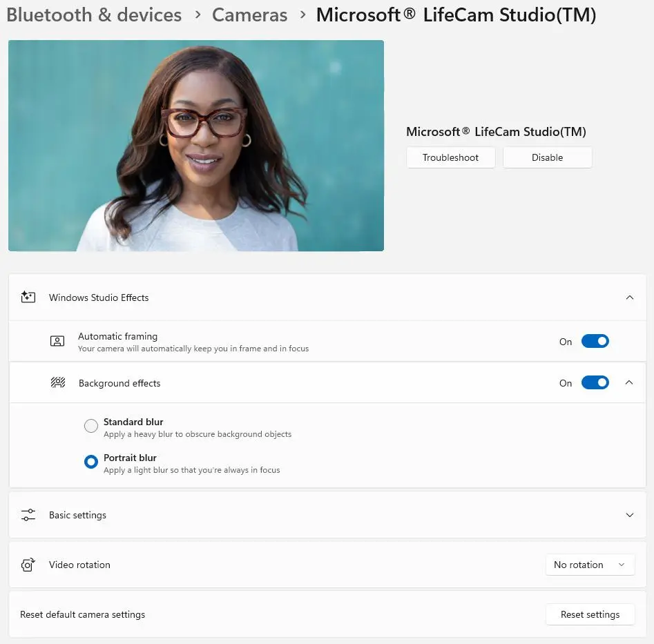Screen dimensions: 654x644
Task: Click 'Your camera will automatically keep you' description
Action: click(193, 349)
